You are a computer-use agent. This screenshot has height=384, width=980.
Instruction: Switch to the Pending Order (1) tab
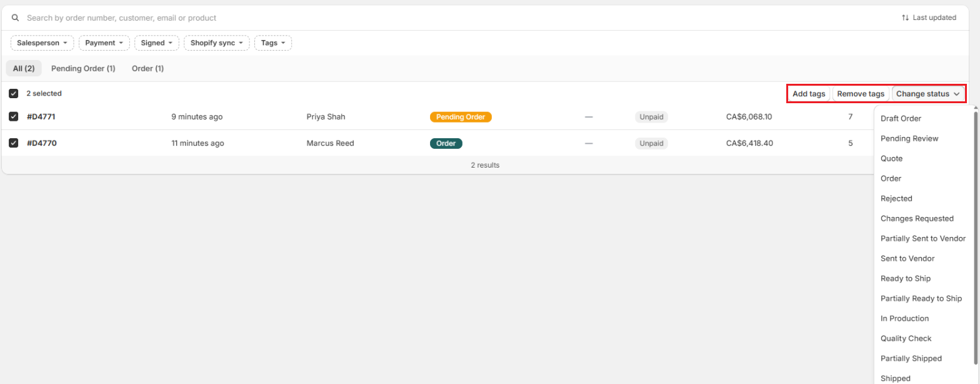[x=83, y=68]
